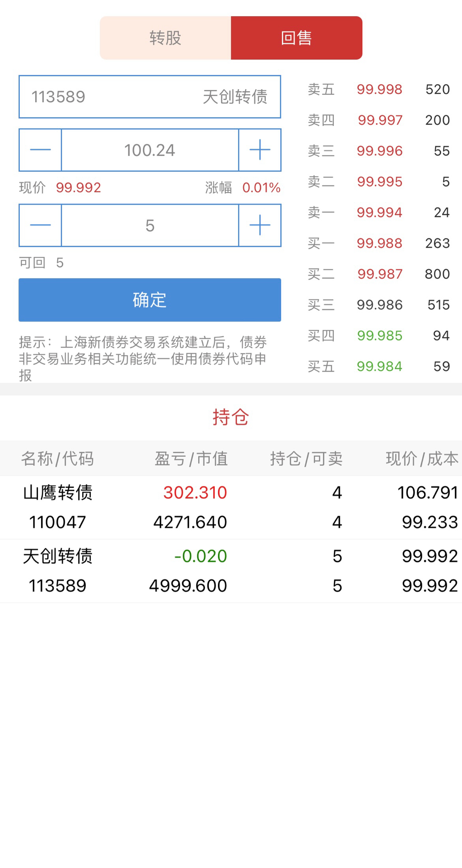The image size is (462, 868).
Task: Tap the market value 4271.640
Action: [x=190, y=522]
